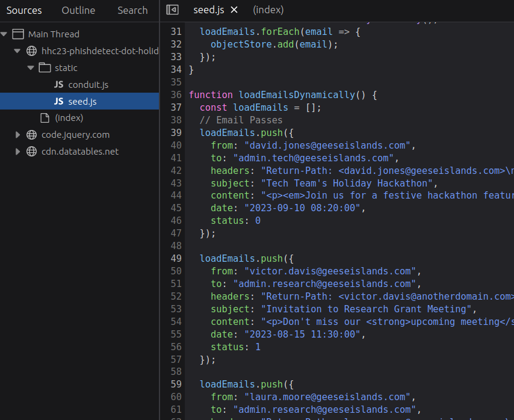The height and width of the screenshot is (420, 514).
Task: Click the JS icon beside seed.js
Action: click(58, 102)
